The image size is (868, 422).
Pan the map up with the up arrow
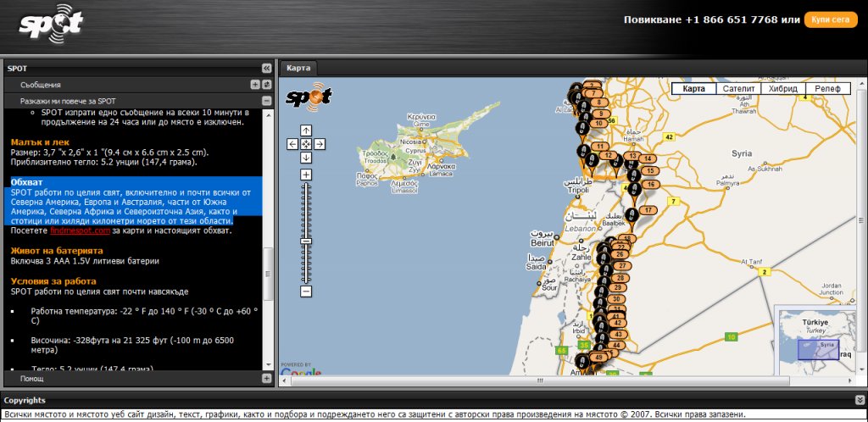click(x=306, y=131)
